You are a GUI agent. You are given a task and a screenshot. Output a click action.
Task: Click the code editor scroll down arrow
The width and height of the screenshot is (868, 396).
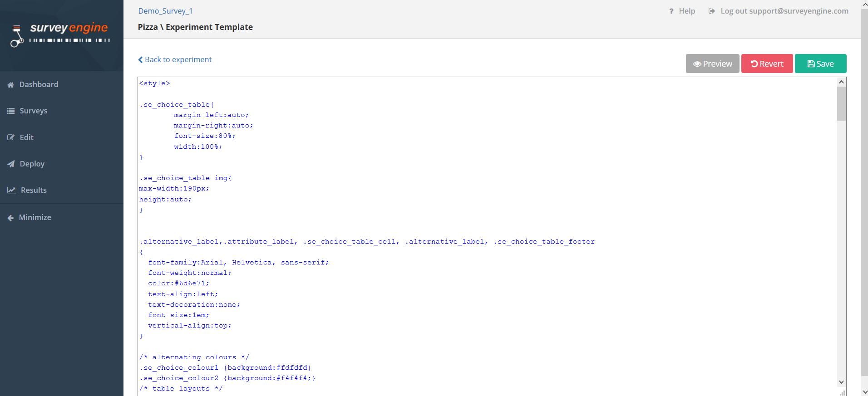click(841, 382)
